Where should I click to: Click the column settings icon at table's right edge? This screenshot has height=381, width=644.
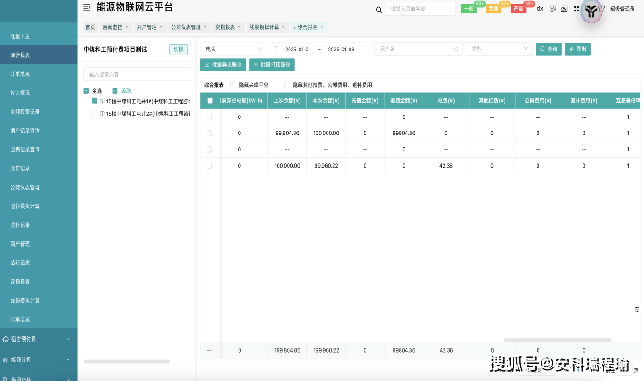tap(637, 309)
